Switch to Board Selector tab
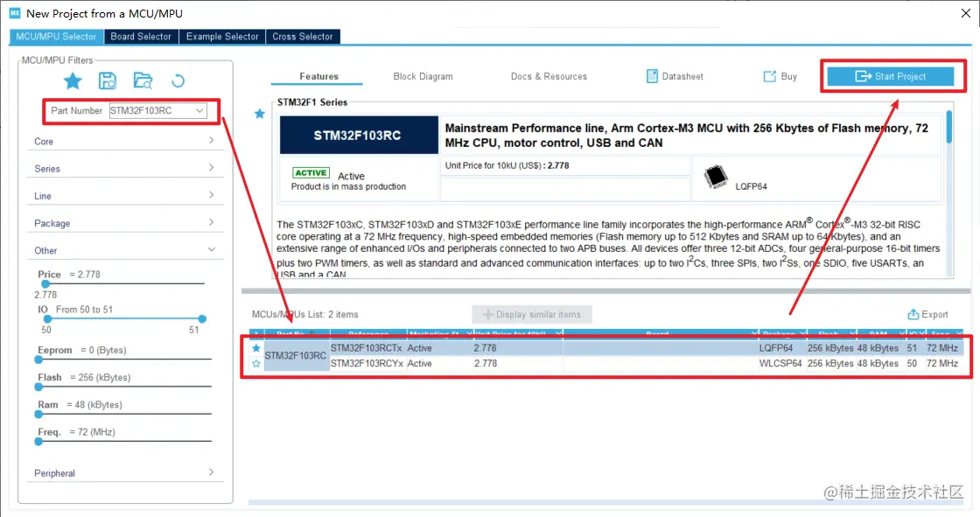Image resolution: width=980 pixels, height=517 pixels. [141, 36]
